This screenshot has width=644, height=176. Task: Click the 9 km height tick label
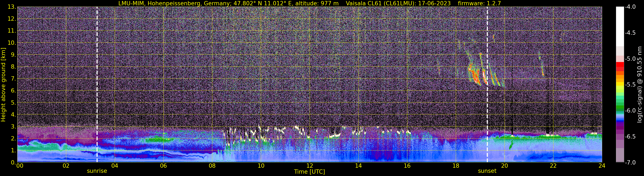click(13, 55)
